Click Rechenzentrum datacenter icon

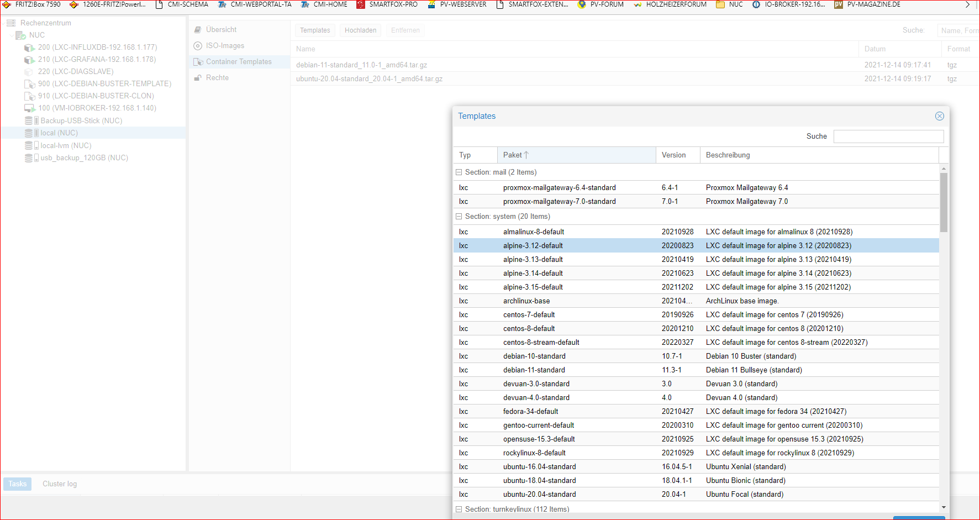[11, 23]
